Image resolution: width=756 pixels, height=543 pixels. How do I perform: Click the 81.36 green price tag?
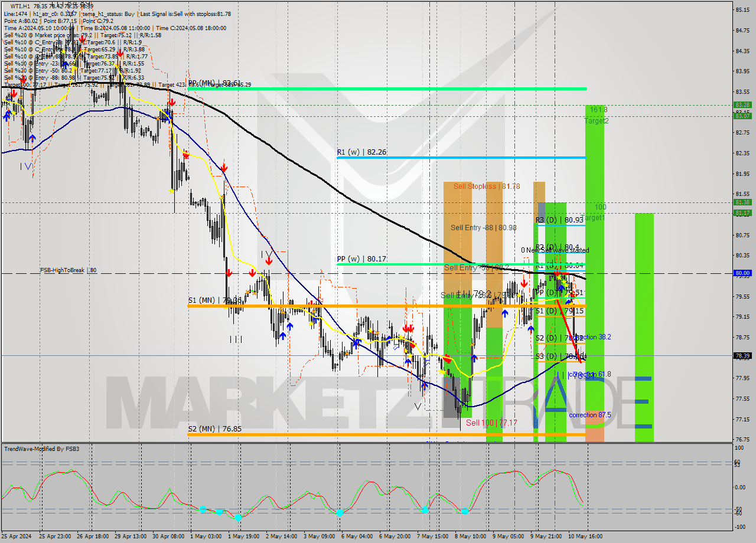tap(742, 202)
